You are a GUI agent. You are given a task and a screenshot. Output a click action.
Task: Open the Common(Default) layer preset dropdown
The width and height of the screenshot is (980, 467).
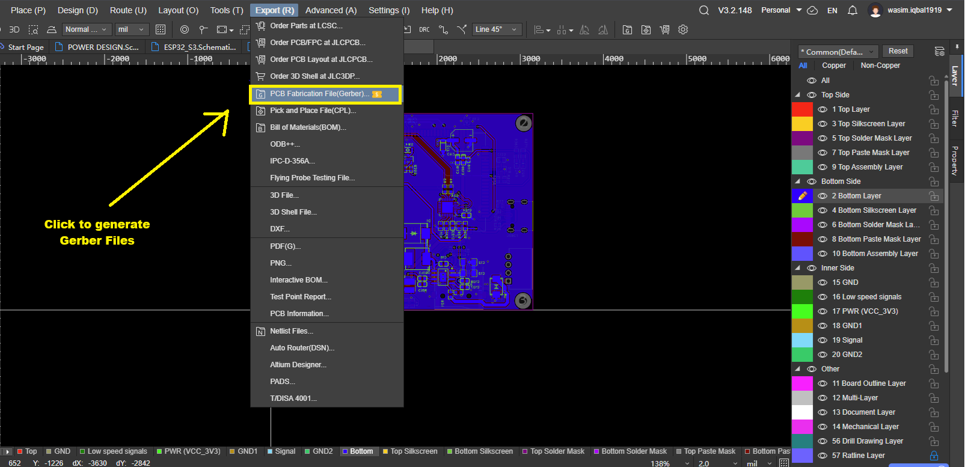click(x=838, y=52)
